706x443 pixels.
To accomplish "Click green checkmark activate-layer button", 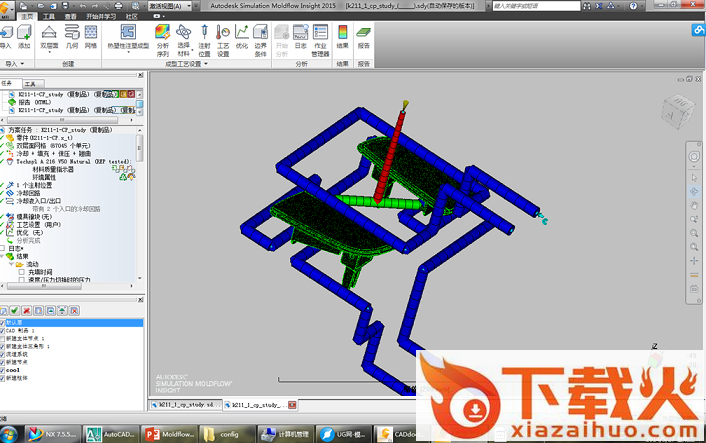I will [x=14, y=310].
